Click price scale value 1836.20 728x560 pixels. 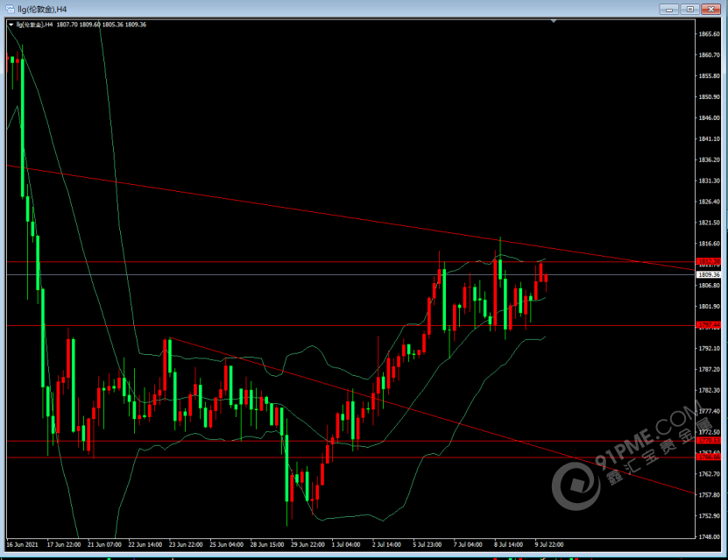tap(709, 159)
